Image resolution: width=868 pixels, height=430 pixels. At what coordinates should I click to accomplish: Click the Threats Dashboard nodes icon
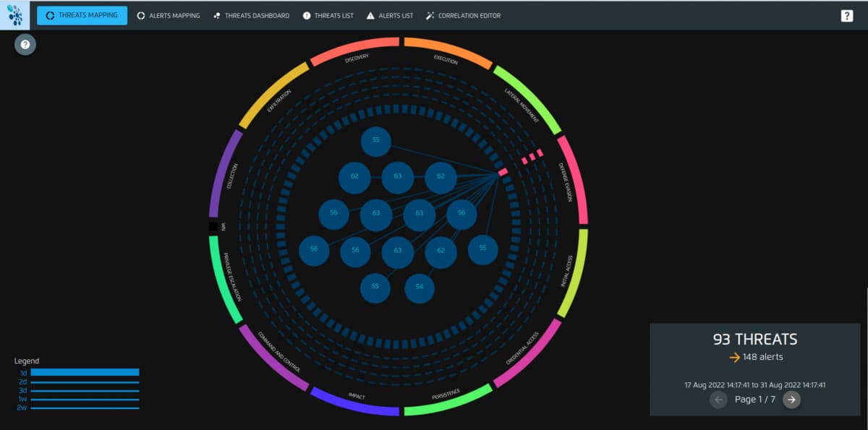(217, 16)
